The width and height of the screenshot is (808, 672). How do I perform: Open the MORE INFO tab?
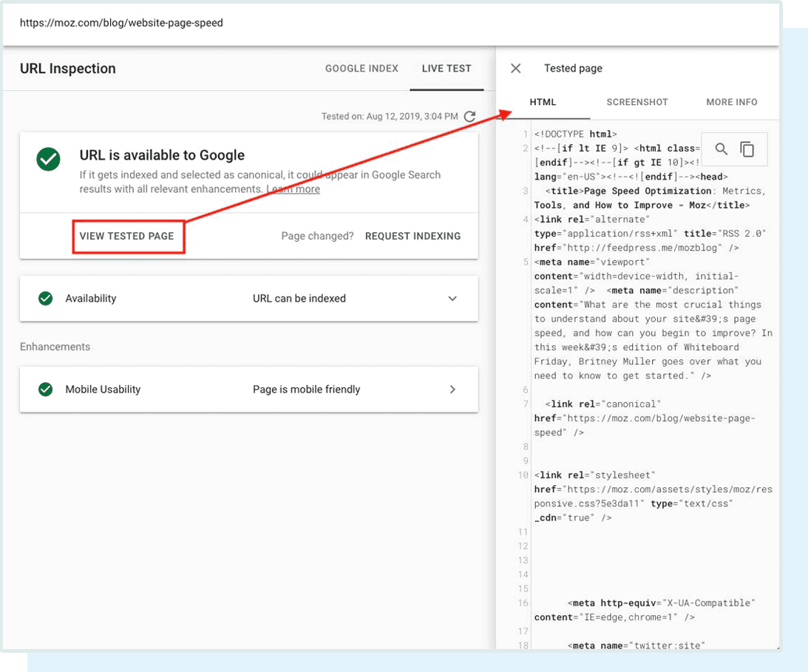[731, 102]
